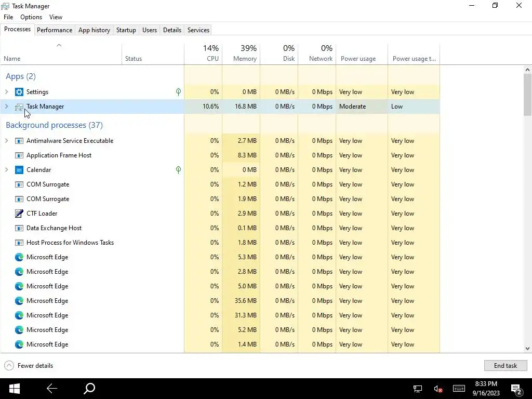Image resolution: width=532 pixels, height=399 pixels.
Task: Expand the Task Manager app row
Action: (x=6, y=106)
